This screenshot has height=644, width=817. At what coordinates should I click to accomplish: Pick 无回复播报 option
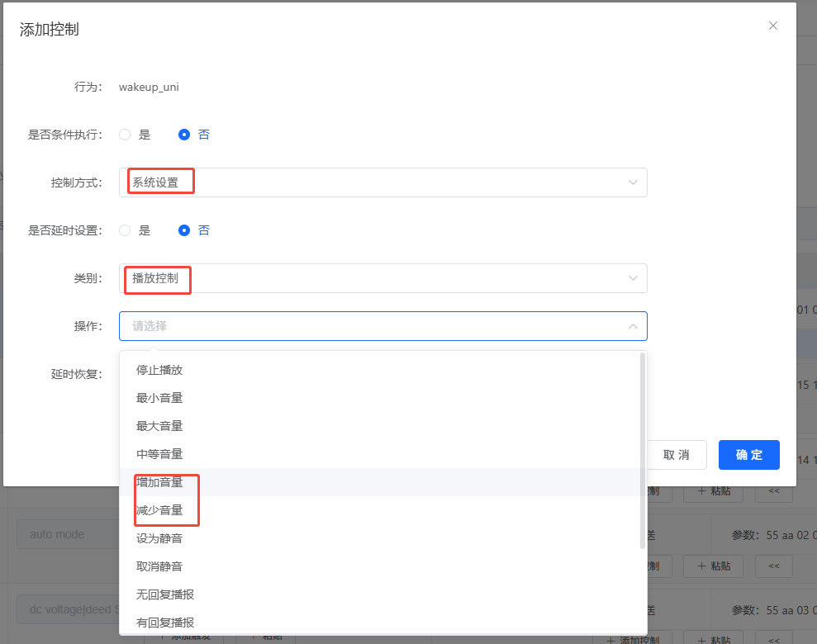(165, 594)
